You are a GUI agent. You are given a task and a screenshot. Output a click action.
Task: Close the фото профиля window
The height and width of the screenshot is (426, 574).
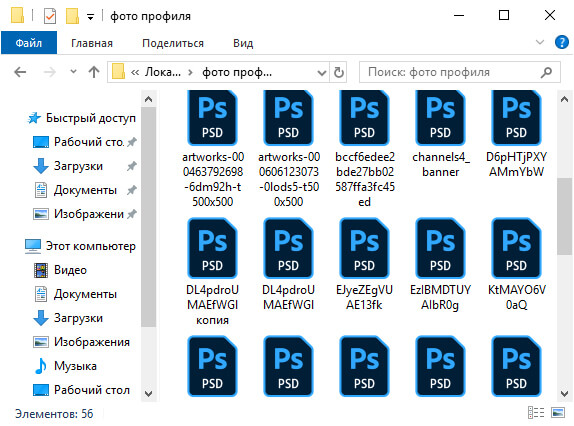[550, 15]
